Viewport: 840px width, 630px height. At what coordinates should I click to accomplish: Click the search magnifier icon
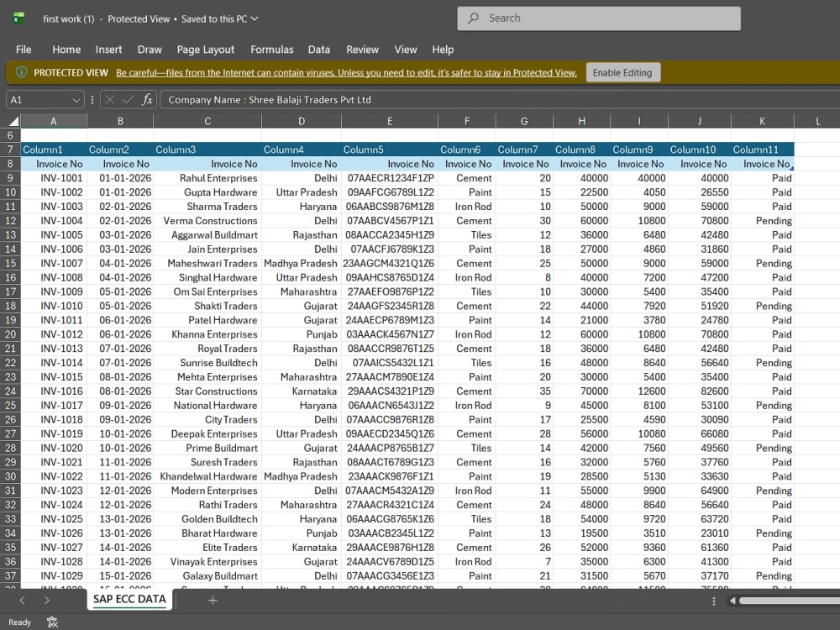pos(473,18)
